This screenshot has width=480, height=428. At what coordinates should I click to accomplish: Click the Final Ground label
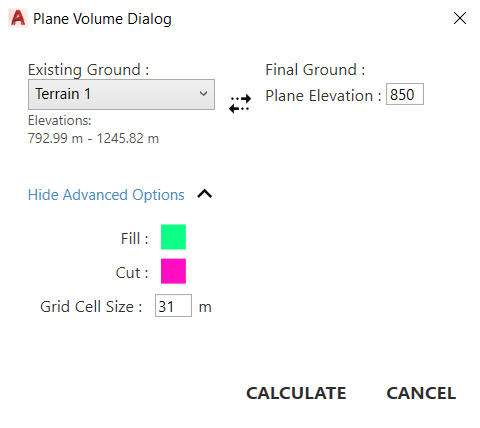click(315, 70)
